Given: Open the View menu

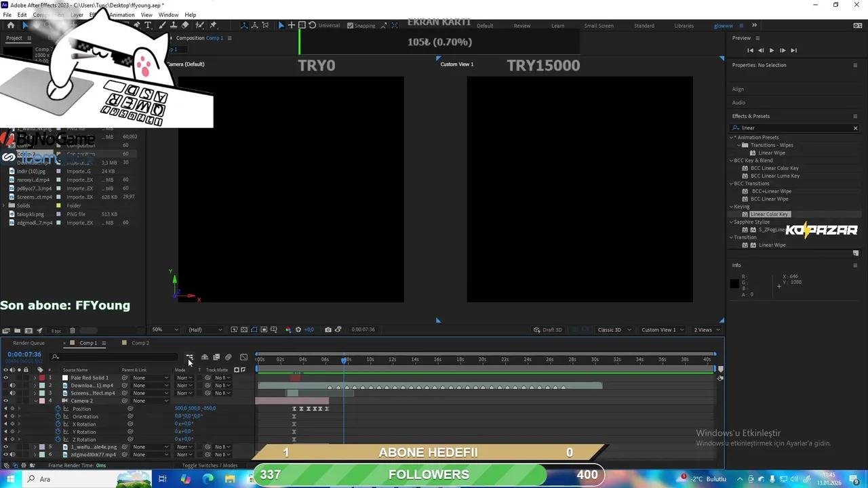Looking at the screenshot, I should pos(146,15).
